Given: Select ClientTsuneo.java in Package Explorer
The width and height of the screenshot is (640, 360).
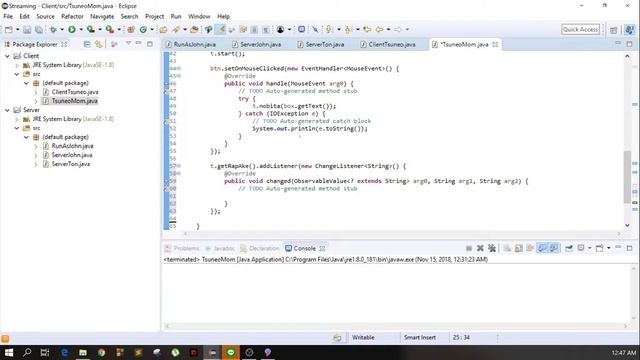Looking at the screenshot, I should (75, 92).
